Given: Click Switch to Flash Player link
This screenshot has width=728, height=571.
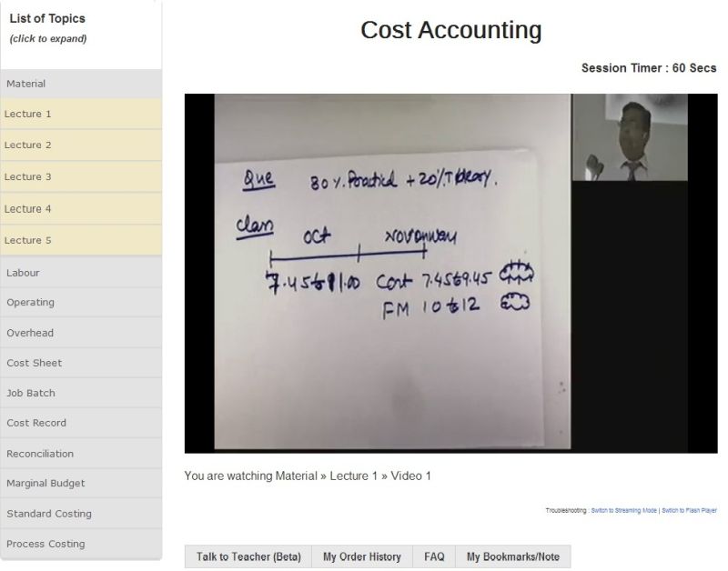Looking at the screenshot, I should click(689, 510).
